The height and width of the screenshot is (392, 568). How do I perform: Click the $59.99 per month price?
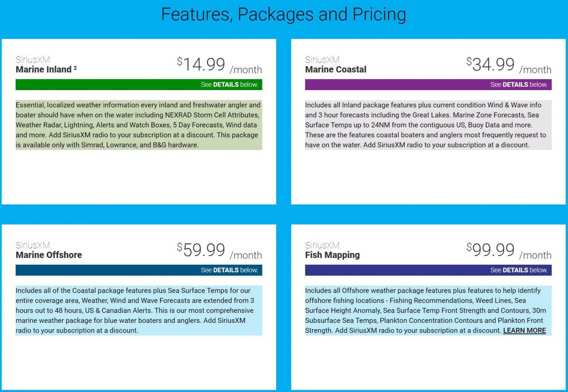click(219, 250)
